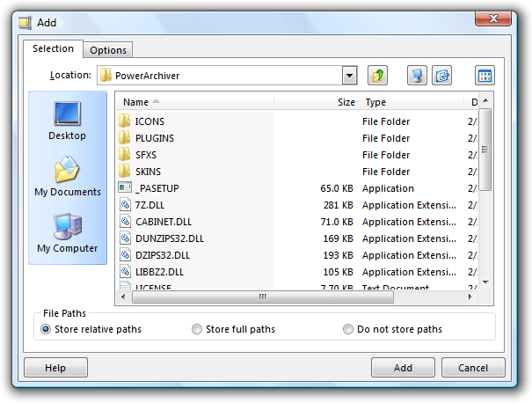Select the ICONS folder icon
The image size is (532, 403).
125,121
